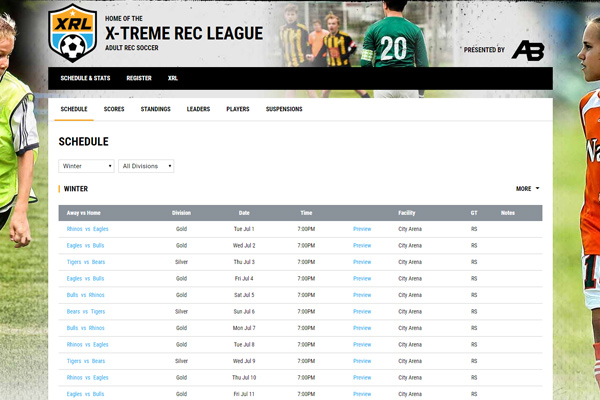View the Suspensions tab

[284, 109]
